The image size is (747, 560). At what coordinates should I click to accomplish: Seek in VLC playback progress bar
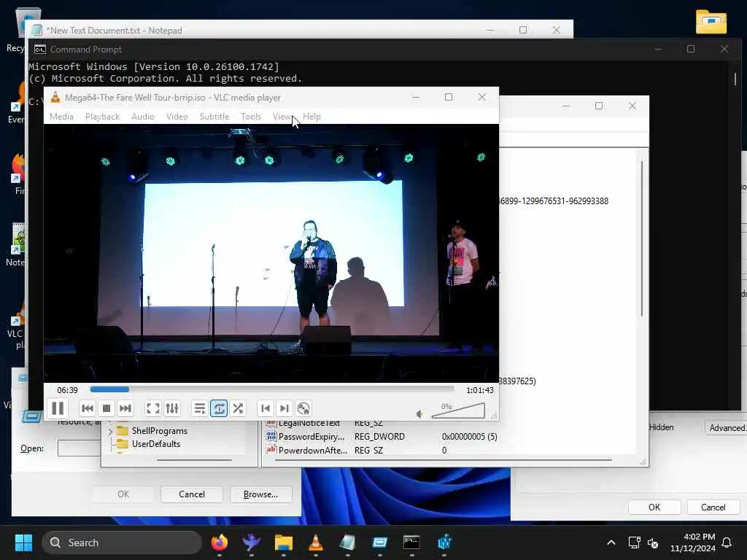[272, 389]
